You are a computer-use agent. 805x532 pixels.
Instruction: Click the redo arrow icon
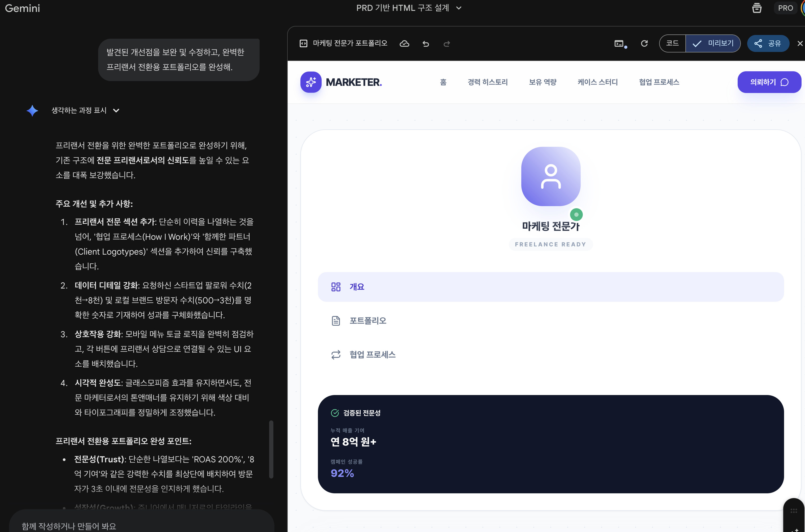click(x=447, y=44)
